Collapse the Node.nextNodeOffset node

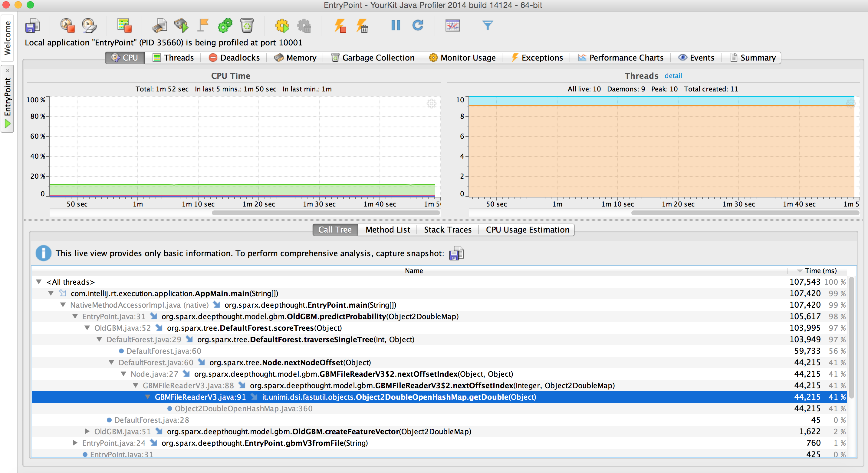pyautogui.click(x=112, y=362)
